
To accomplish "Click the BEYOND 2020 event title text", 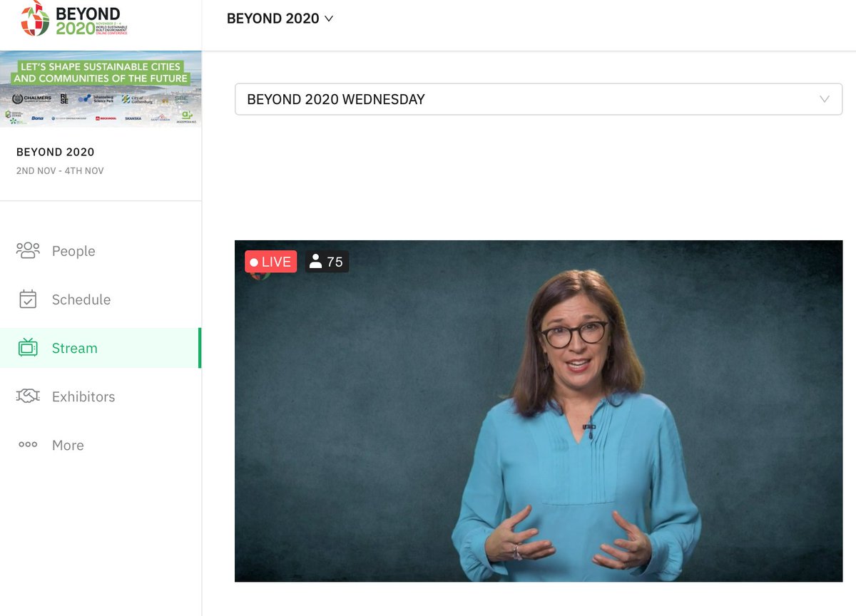I will 56,152.
